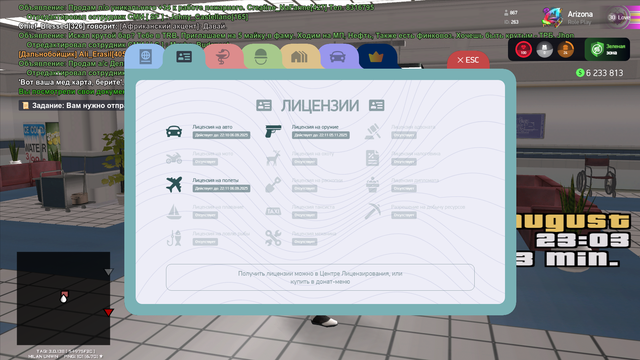Click the gray triangle marker on minimap
Screen dimensions: 640x360
[x=108, y=272]
